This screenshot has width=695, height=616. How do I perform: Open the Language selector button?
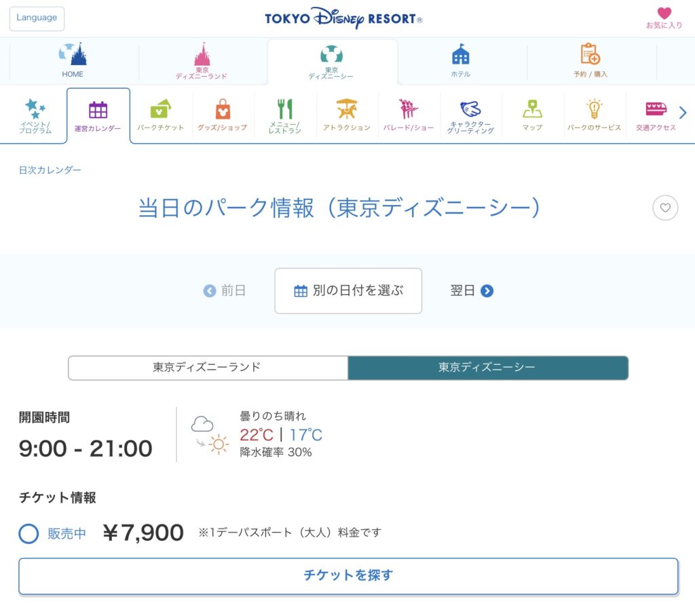[37, 18]
